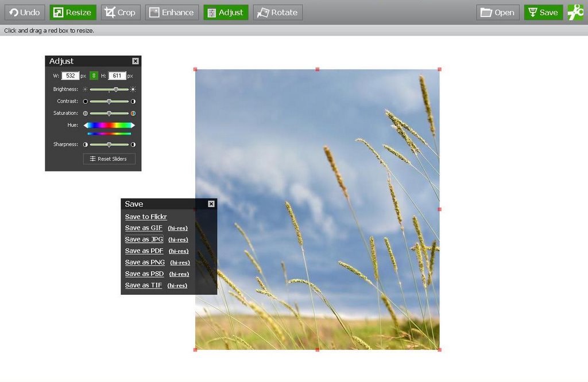Click the top-right red resize handle

pos(439,69)
